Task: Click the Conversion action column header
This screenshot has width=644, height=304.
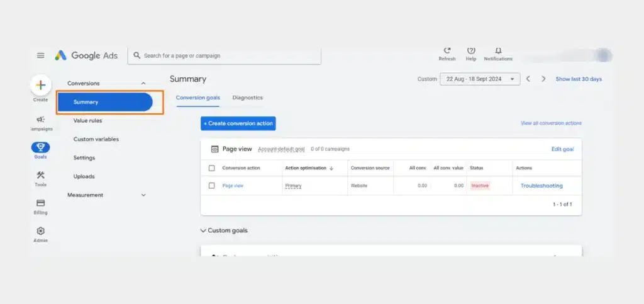Action: (241, 168)
